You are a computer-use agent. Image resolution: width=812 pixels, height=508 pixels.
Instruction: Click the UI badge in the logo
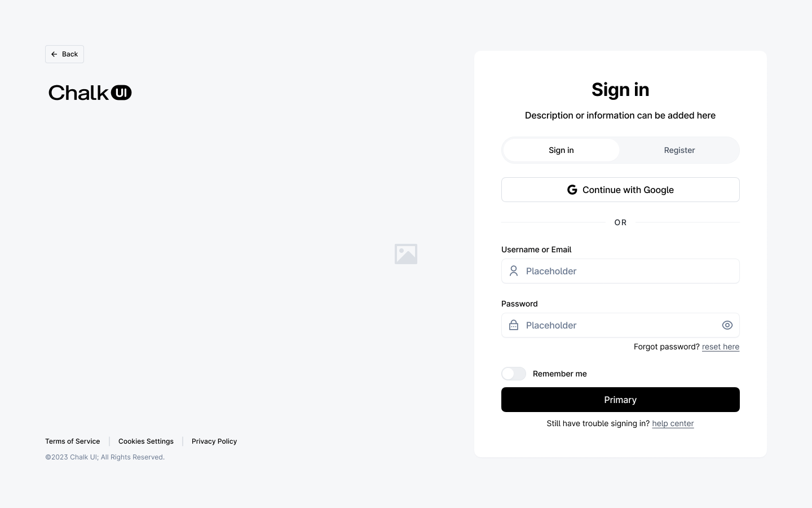coord(121,92)
